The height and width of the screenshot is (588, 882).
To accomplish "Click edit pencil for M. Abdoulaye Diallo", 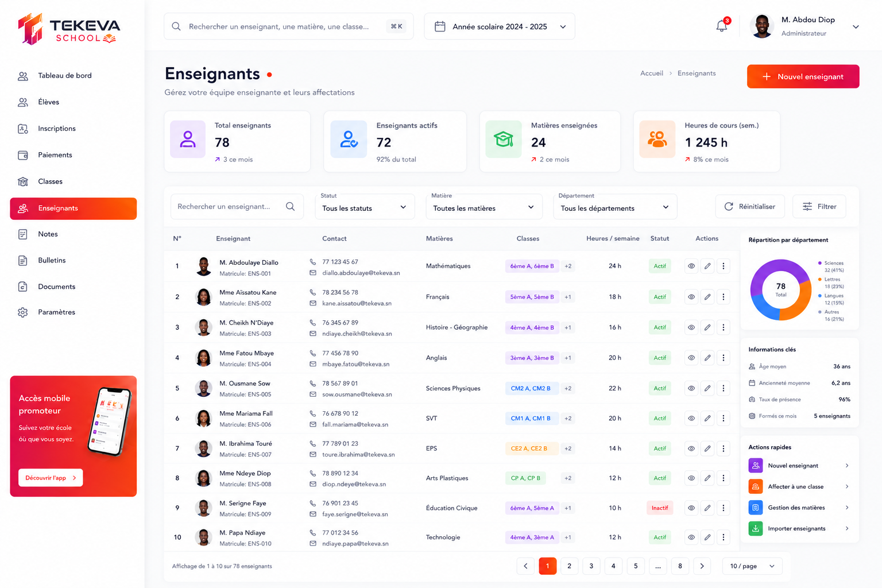I will pos(707,266).
